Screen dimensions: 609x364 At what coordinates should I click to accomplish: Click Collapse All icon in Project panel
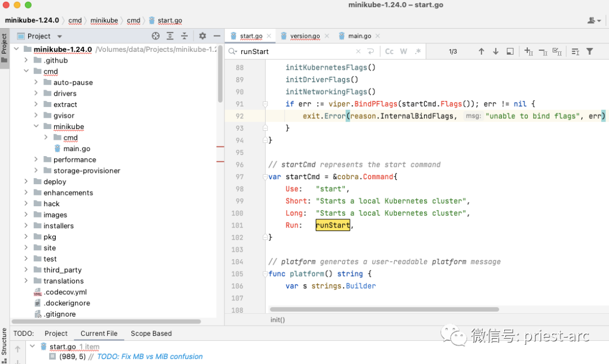(184, 36)
